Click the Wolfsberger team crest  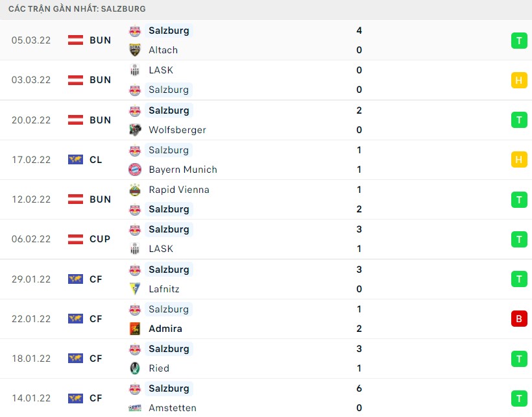pos(135,130)
